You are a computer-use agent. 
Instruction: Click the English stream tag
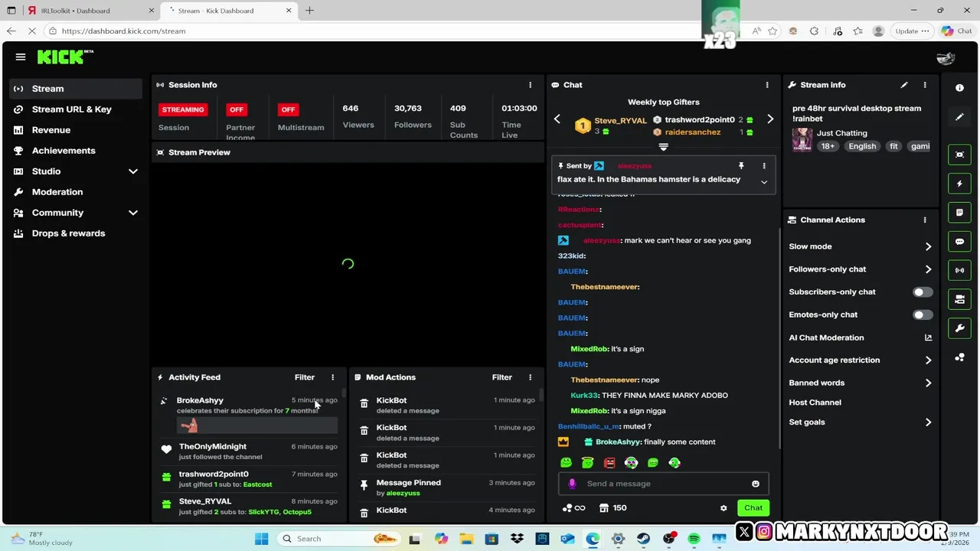(862, 146)
